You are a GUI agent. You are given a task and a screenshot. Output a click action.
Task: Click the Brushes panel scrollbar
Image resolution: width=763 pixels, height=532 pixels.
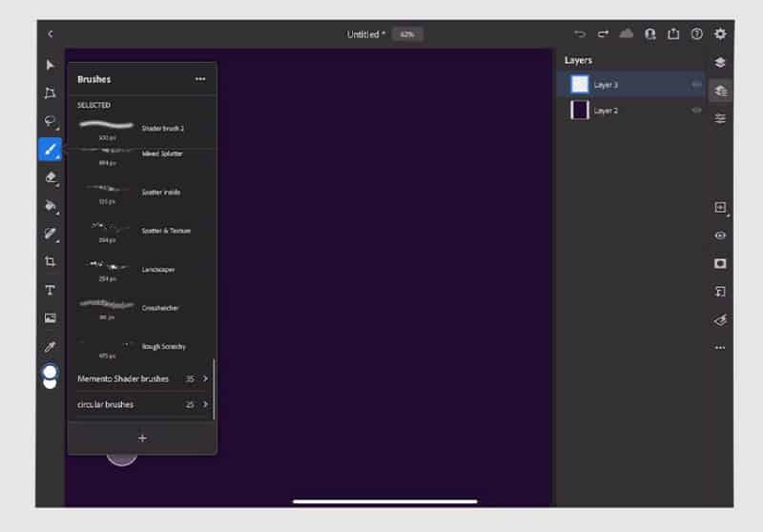[214, 389]
